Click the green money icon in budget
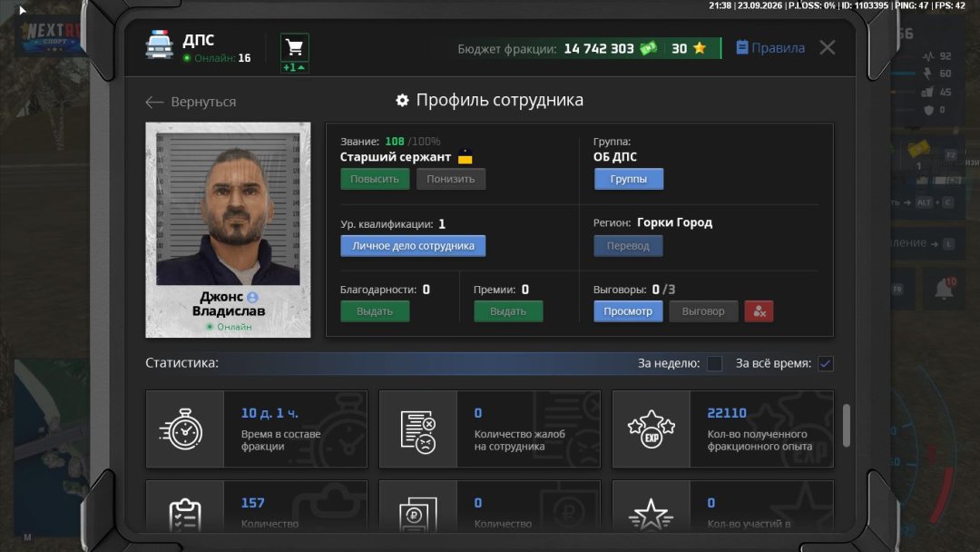980x552 pixels. [649, 48]
